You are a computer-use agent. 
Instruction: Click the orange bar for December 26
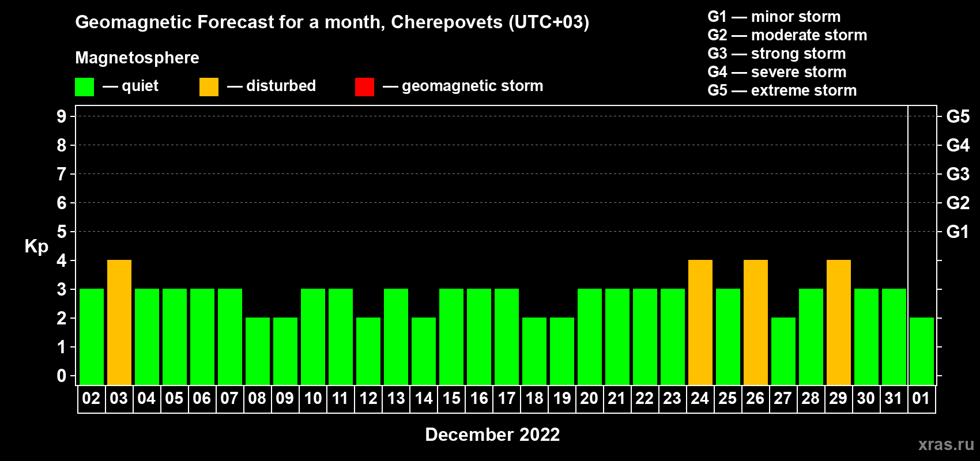(756, 322)
